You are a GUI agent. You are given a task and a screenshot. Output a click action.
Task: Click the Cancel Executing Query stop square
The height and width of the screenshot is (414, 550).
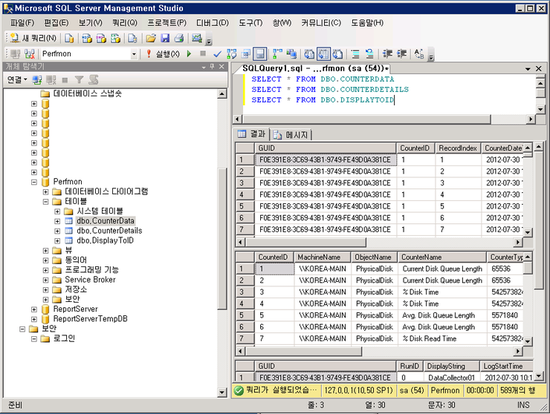(203, 53)
